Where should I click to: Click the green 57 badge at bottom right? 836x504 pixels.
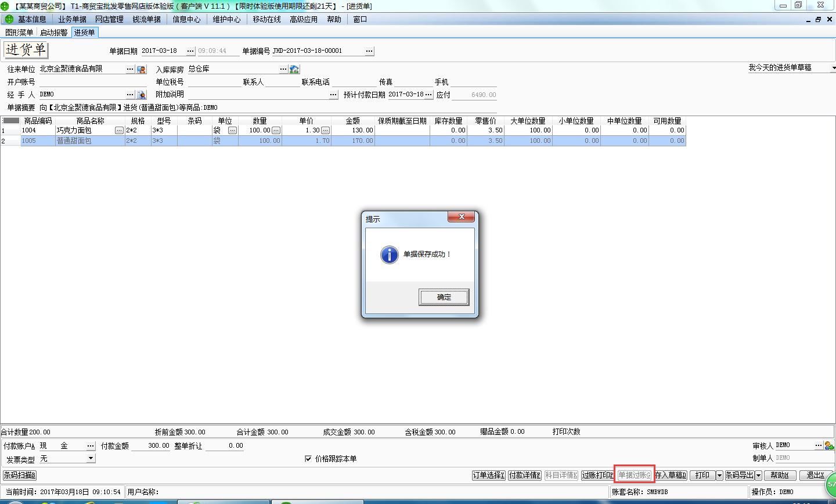[x=831, y=484]
